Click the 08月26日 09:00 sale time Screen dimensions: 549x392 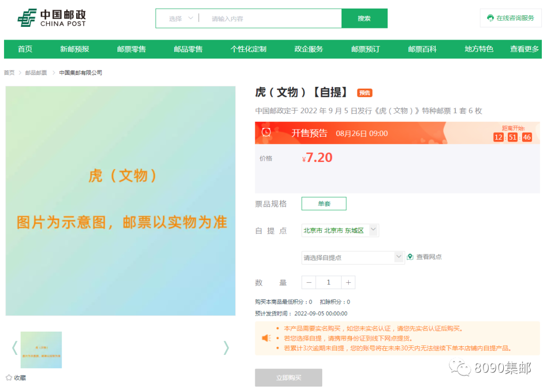point(362,134)
